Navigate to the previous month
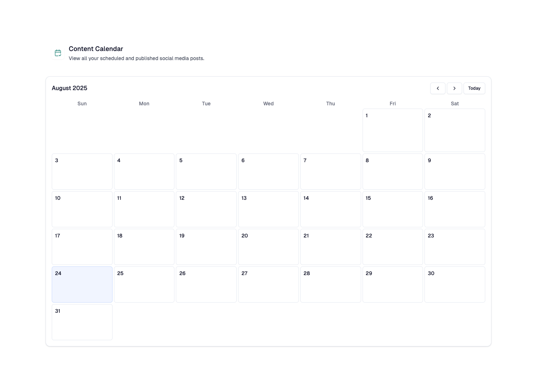 [438, 88]
